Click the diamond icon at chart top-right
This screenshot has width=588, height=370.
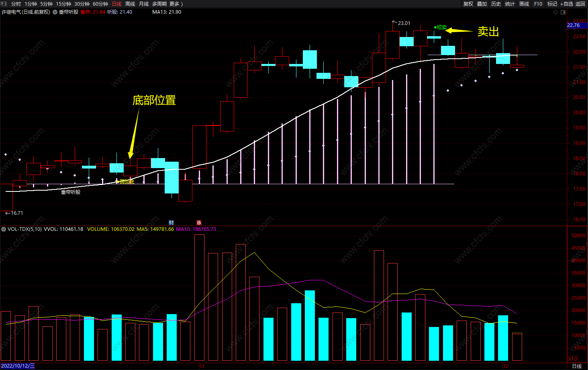556,12
